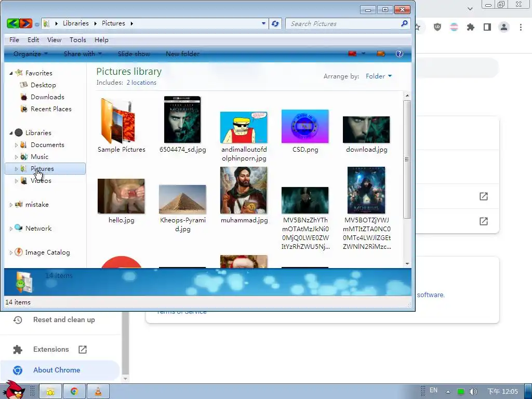Click the green Back arrow button
The image size is (532, 399).
[x=13, y=23]
